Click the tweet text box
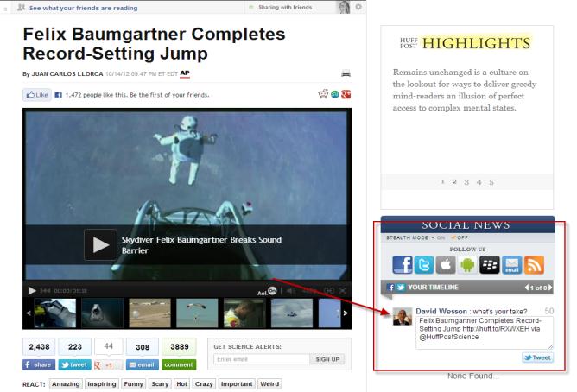Image resolution: width=577 pixels, height=392 pixels. tap(485, 332)
